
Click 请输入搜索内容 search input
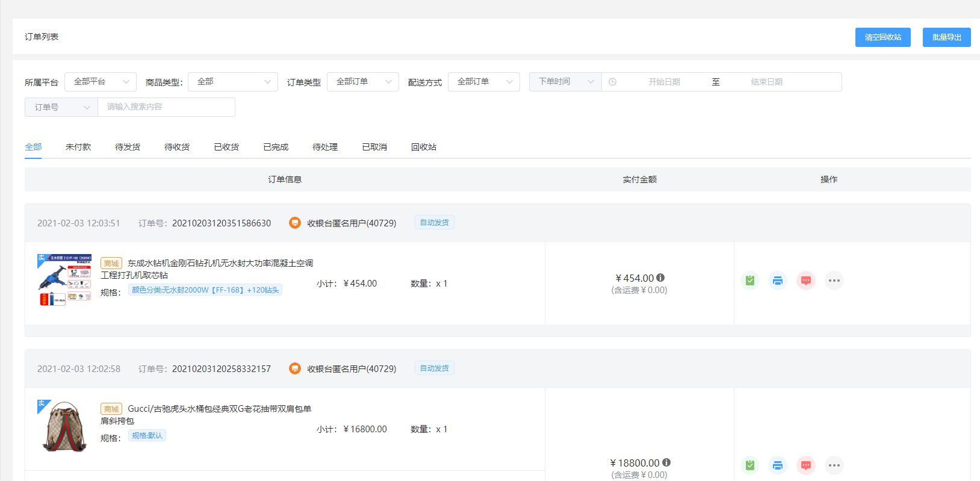[166, 107]
